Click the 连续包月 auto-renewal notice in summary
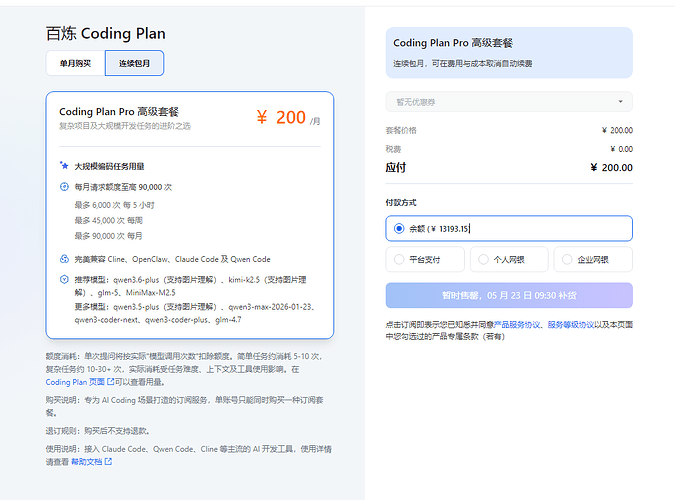675x500 pixels. click(462, 63)
